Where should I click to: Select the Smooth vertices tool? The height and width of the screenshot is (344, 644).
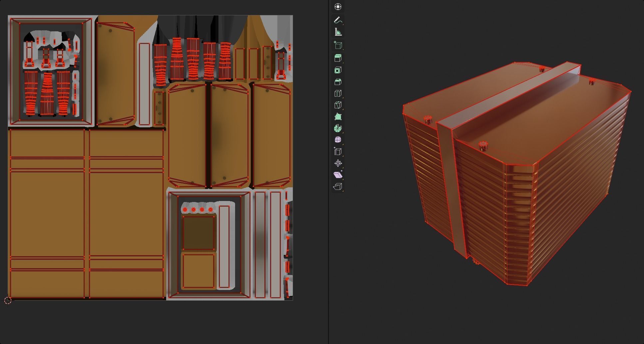pyautogui.click(x=338, y=140)
